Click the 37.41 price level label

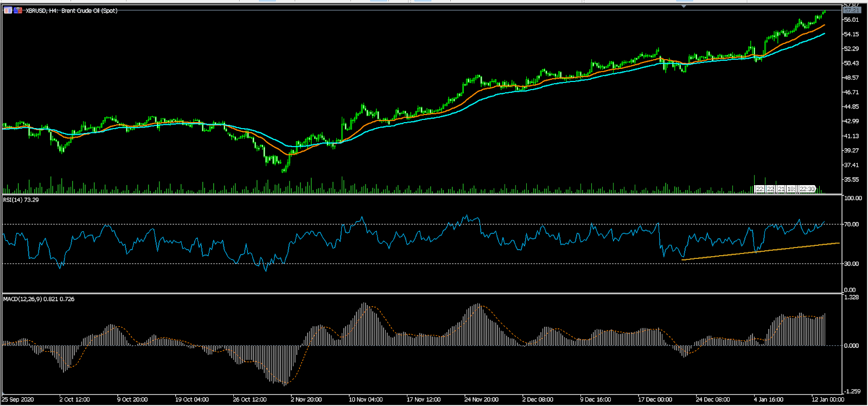tap(851, 165)
